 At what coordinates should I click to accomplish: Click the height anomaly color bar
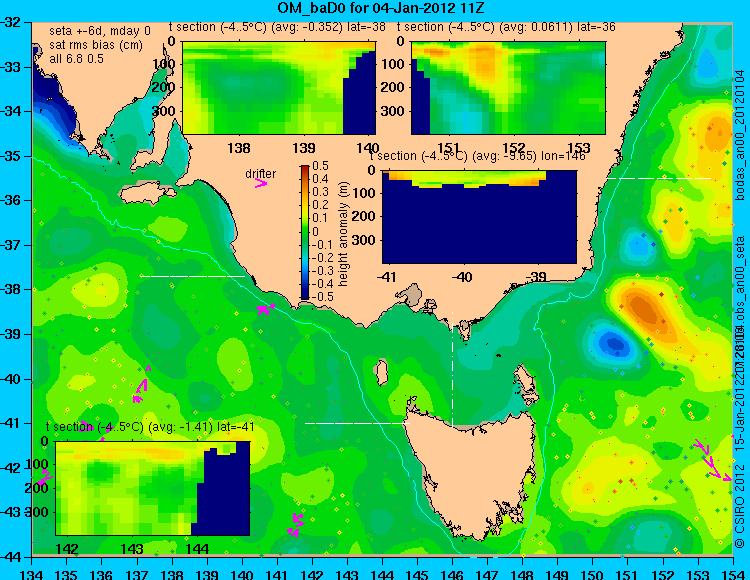pyautogui.click(x=305, y=233)
